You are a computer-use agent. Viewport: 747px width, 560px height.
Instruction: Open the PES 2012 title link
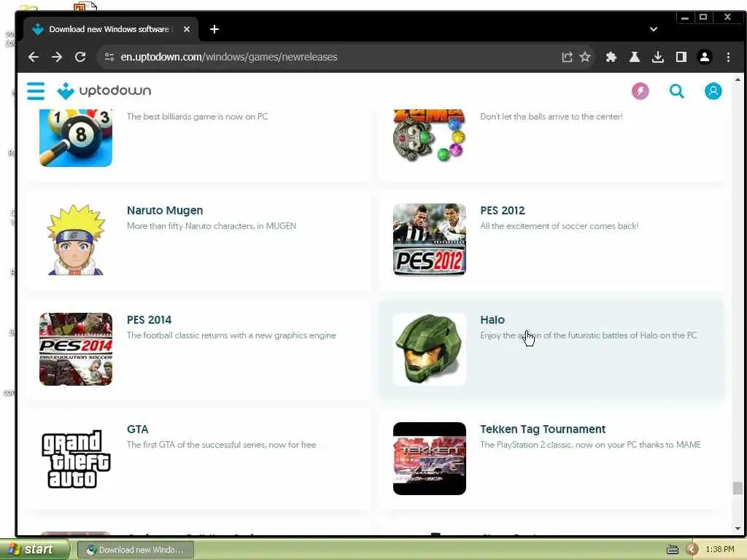(502, 211)
